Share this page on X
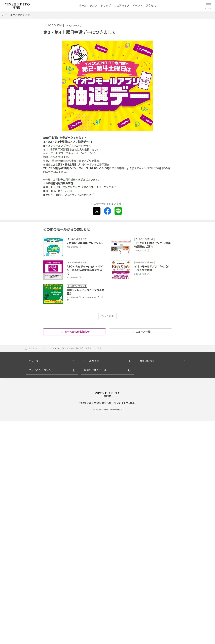This screenshot has width=215, height=644. click(97, 211)
